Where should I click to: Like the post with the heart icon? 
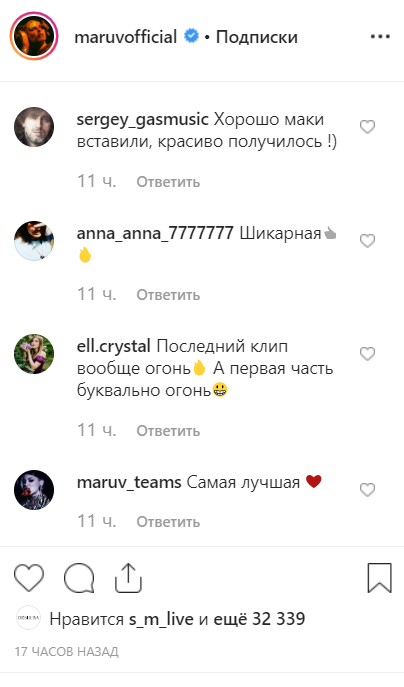tap(29, 578)
